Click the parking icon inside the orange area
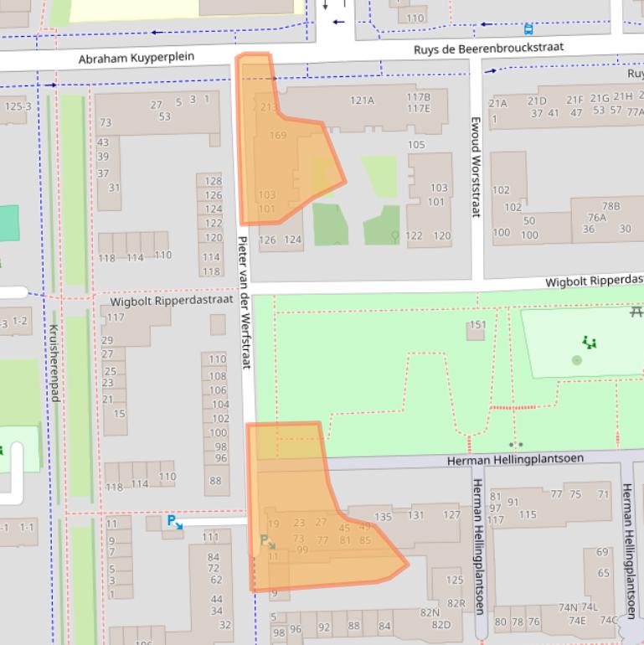Screen dimensions: 644x645 coord(267,542)
